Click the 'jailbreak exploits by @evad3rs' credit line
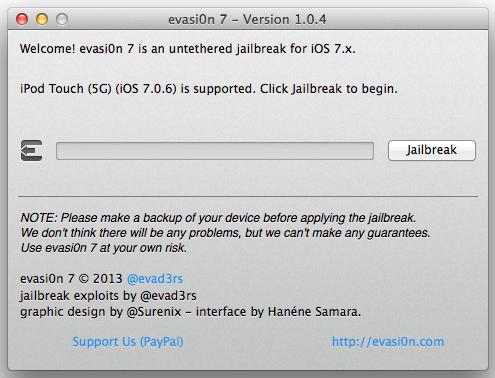 click(108, 296)
